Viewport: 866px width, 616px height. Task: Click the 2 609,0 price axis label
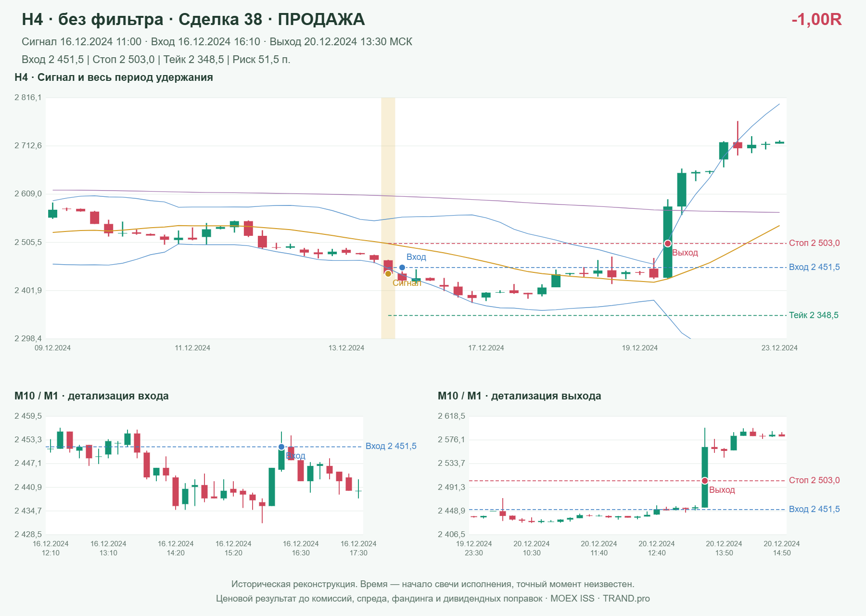[28, 193]
